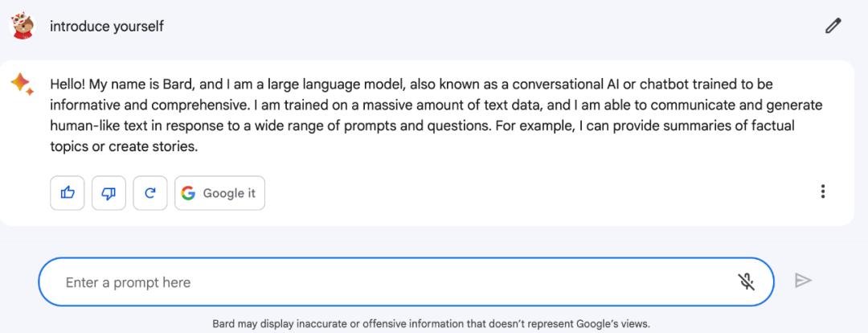Click the colored Google G logo

point(188,193)
